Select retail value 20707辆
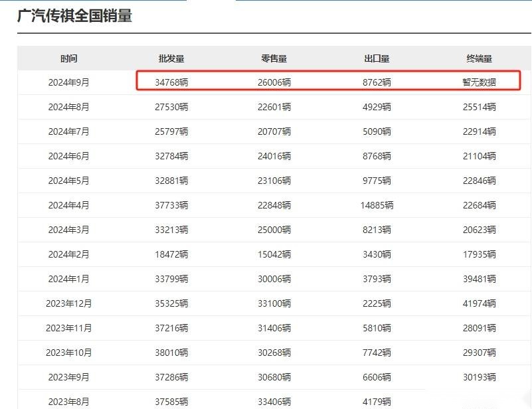The width and height of the screenshot is (532, 409). point(274,131)
